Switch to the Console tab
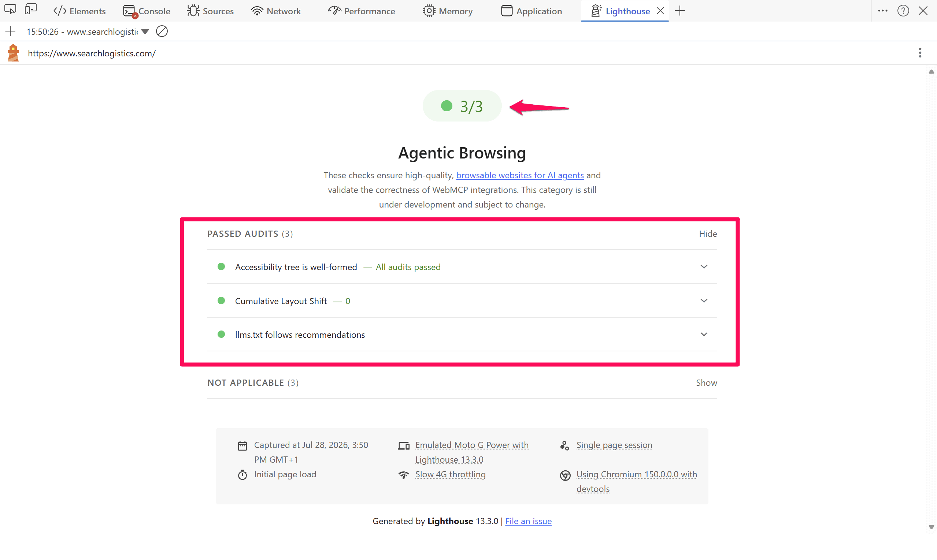 (147, 11)
